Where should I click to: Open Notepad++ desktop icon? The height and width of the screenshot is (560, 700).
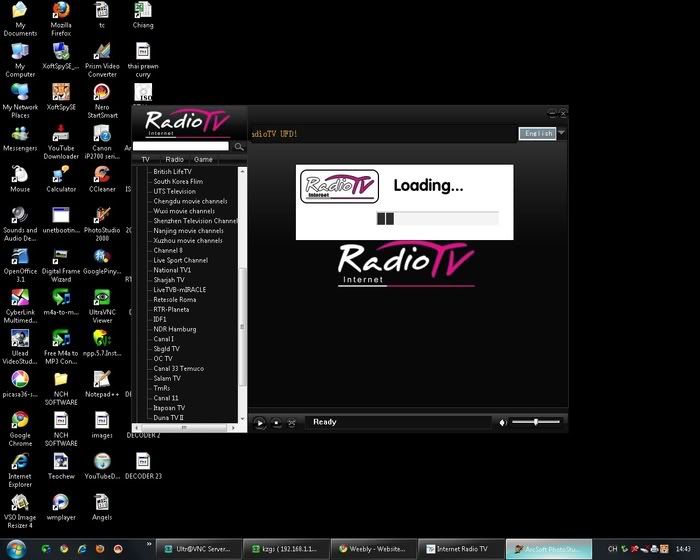coord(102,384)
